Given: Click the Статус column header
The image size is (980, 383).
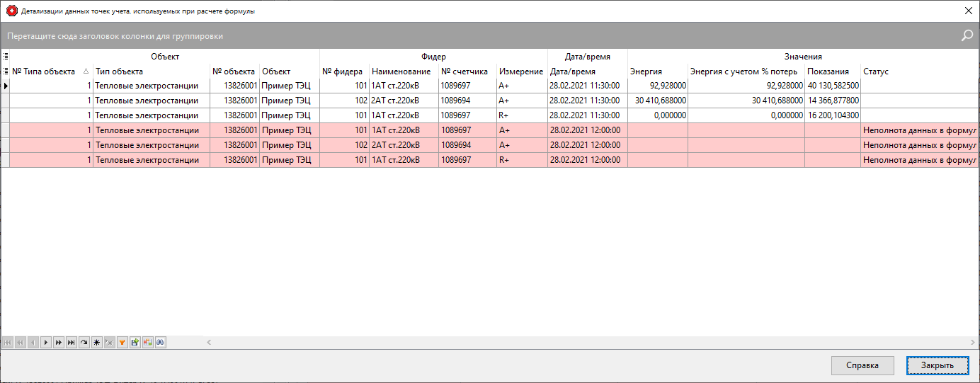Looking at the screenshot, I should [x=918, y=72].
